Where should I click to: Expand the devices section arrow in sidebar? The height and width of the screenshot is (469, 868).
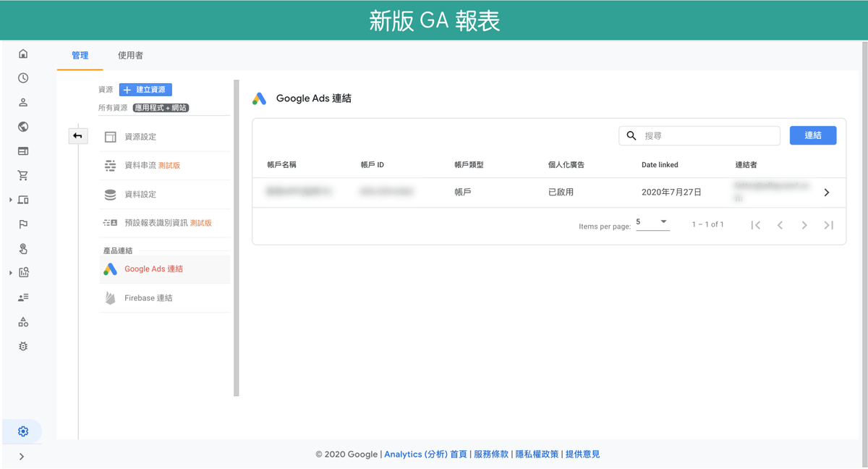11,200
